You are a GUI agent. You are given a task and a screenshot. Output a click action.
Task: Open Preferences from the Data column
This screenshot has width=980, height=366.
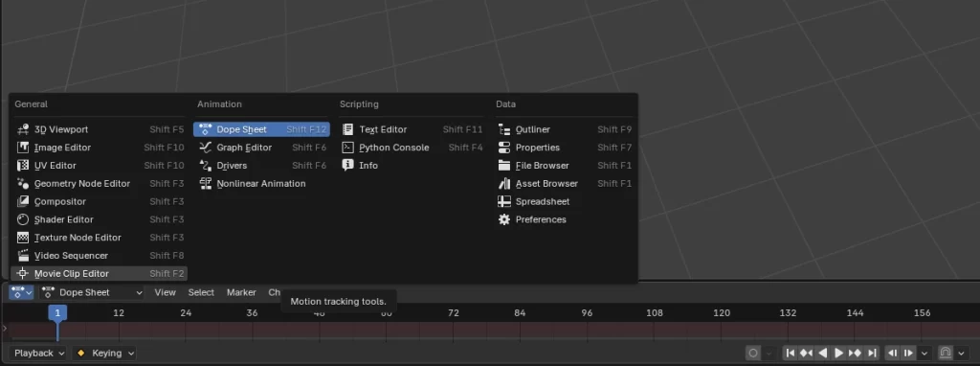565,219
